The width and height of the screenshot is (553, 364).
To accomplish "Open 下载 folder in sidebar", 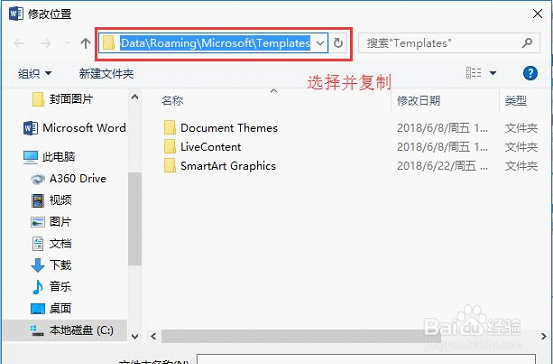I will (51, 265).
